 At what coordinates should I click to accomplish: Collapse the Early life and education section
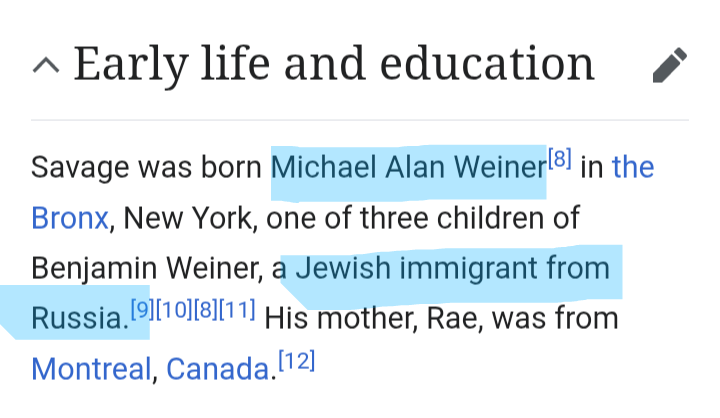click(46, 65)
